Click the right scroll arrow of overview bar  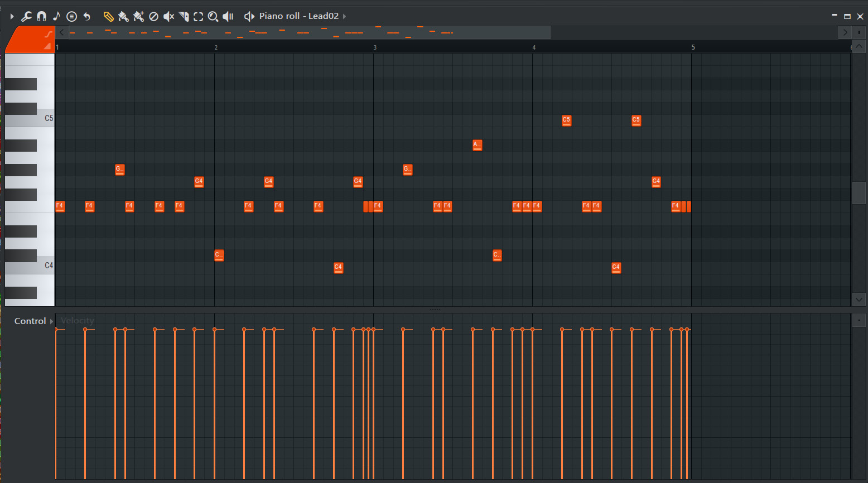tap(845, 32)
